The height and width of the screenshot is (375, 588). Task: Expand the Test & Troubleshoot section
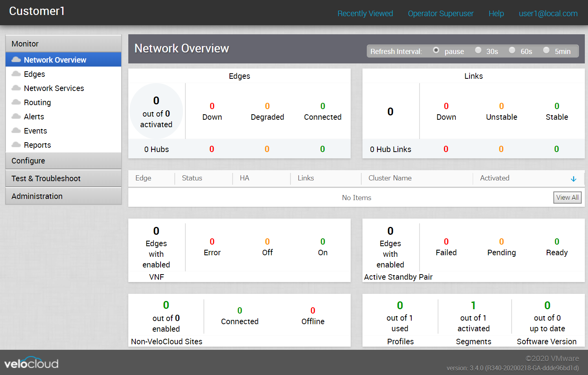click(63, 178)
